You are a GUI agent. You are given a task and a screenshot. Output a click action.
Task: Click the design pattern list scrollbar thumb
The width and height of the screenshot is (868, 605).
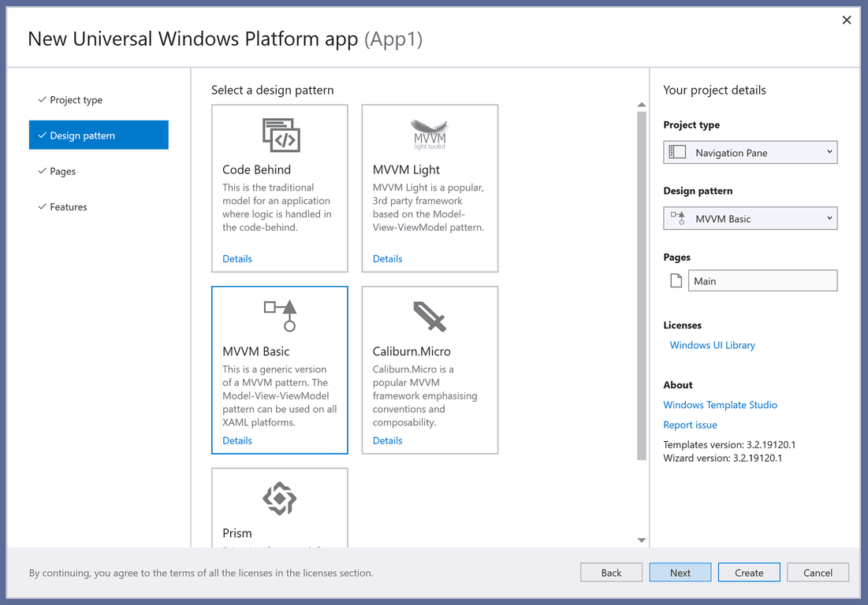642,286
